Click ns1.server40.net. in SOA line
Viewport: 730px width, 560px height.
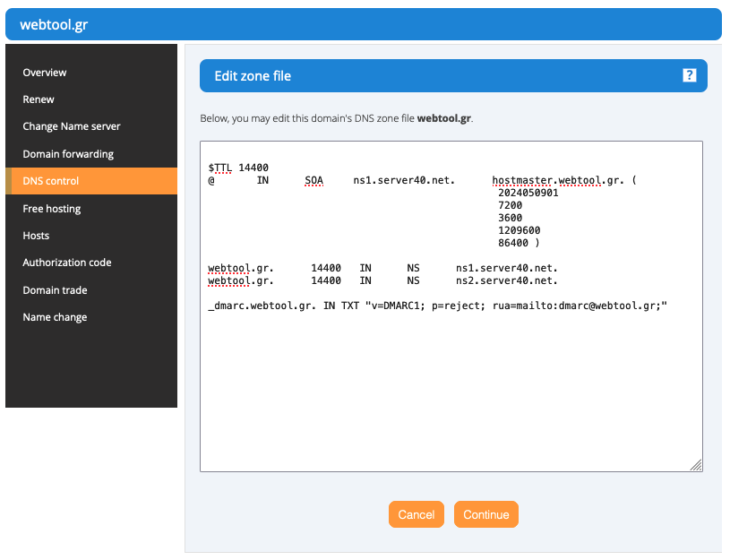pos(404,180)
